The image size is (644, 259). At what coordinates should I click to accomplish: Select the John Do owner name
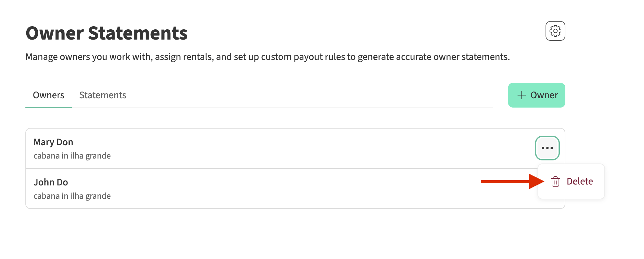(51, 182)
